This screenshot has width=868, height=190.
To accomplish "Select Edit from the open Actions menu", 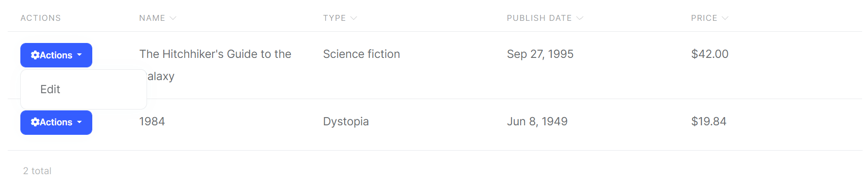I will tap(50, 90).
